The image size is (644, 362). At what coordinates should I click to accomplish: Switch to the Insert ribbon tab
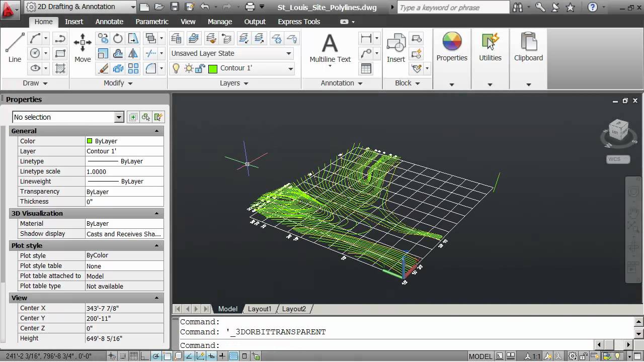coord(74,22)
